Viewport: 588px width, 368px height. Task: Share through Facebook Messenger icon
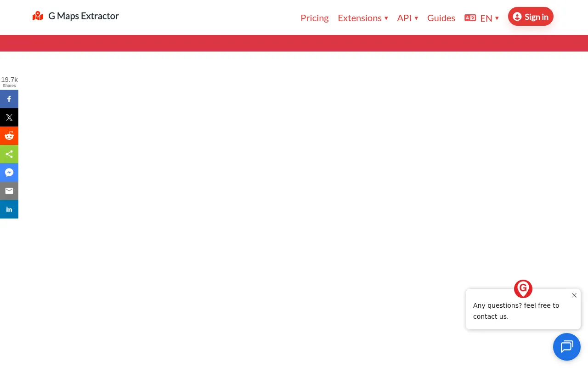9,172
